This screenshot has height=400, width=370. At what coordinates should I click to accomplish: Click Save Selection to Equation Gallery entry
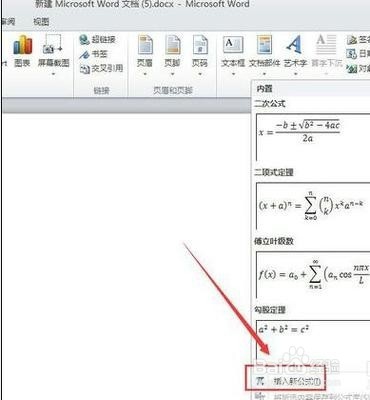coord(312,396)
